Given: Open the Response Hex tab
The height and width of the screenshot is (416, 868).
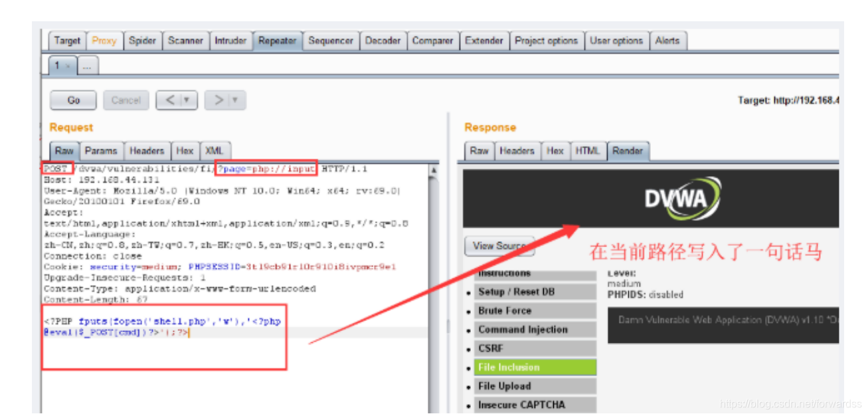Looking at the screenshot, I should [x=555, y=151].
